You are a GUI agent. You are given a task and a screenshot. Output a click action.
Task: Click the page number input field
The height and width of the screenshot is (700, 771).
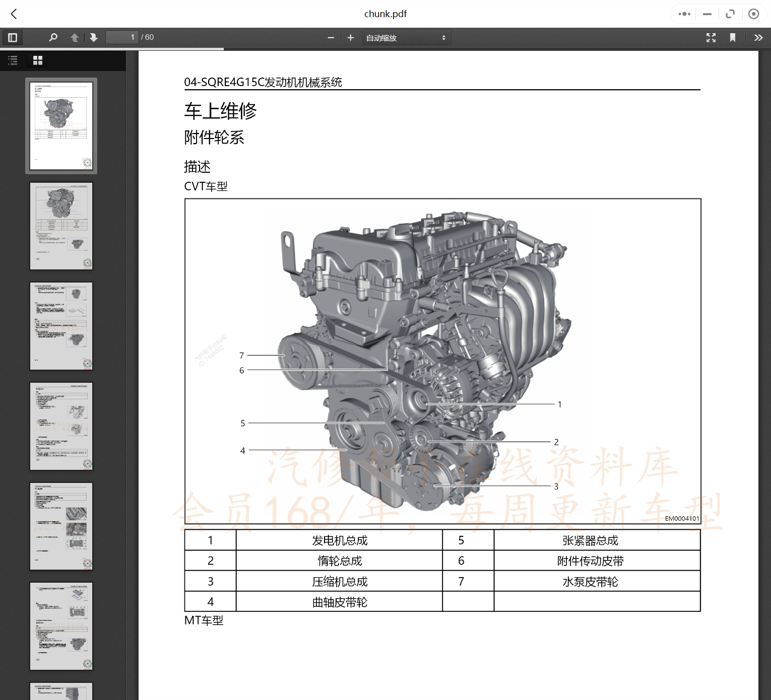(x=122, y=37)
